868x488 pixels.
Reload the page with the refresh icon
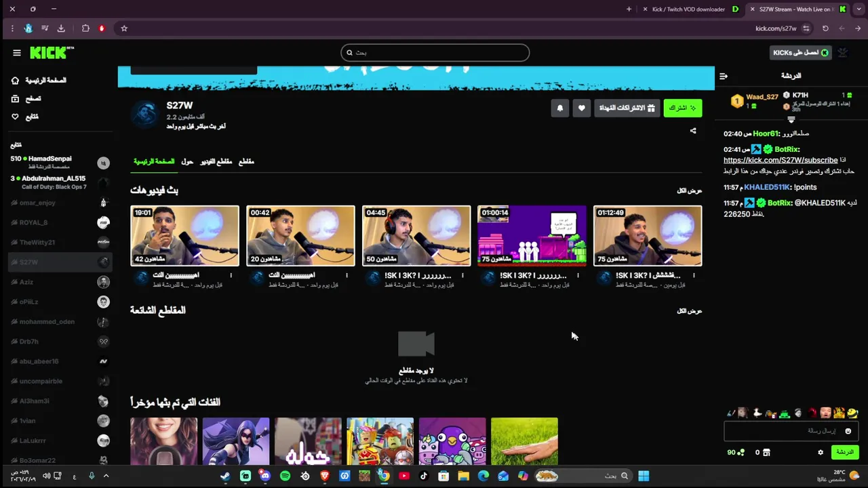pyautogui.click(x=825, y=28)
